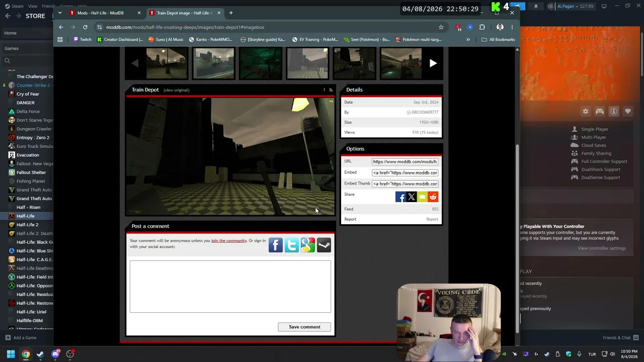Open the Chrome profile avatar

point(500,27)
